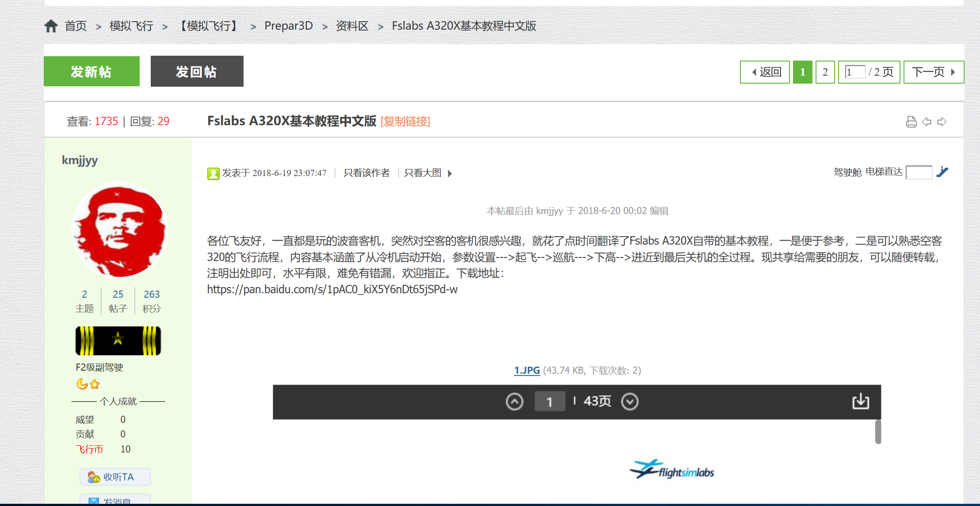Click 威望 reputation label
980x506 pixels.
85,420
